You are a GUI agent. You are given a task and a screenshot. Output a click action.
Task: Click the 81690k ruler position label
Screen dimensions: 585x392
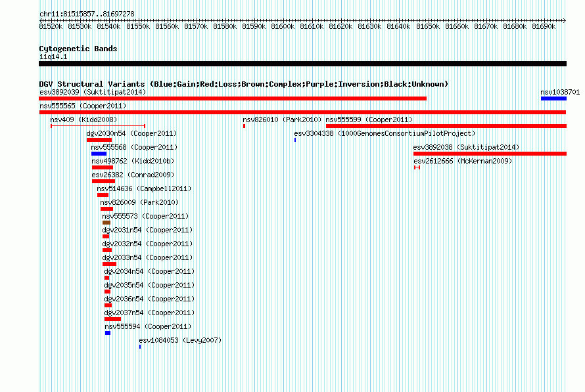544,26
